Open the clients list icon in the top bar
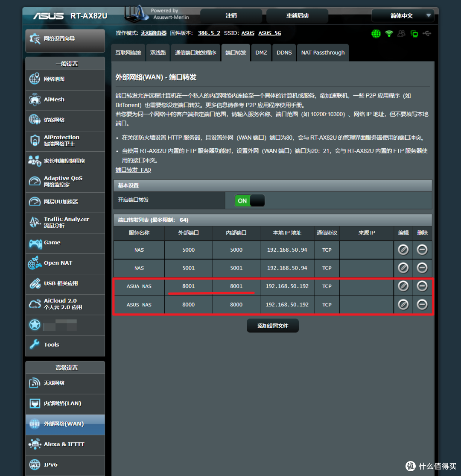The width and height of the screenshot is (461, 476). coord(401,33)
